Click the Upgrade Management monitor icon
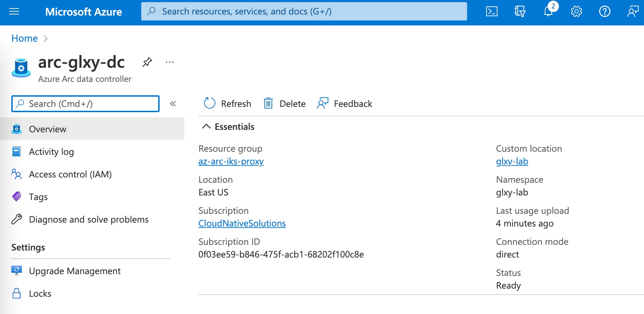This screenshot has width=644, height=314. (x=17, y=271)
